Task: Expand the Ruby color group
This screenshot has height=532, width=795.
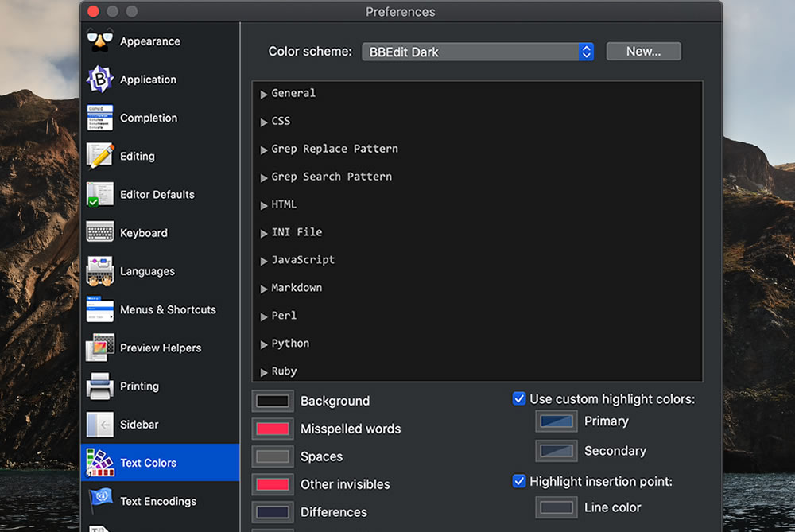Action: [264, 372]
